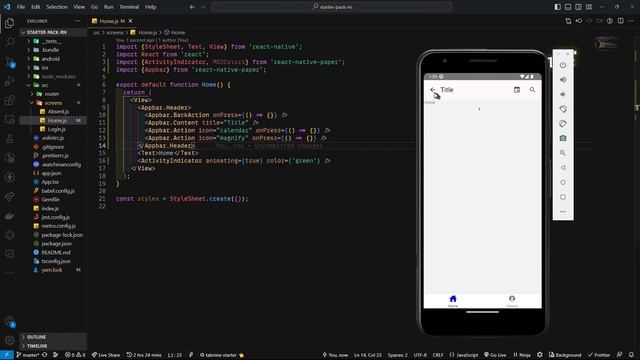
Task: Click the emulator zoom magnifier icon
Action: 563,153
